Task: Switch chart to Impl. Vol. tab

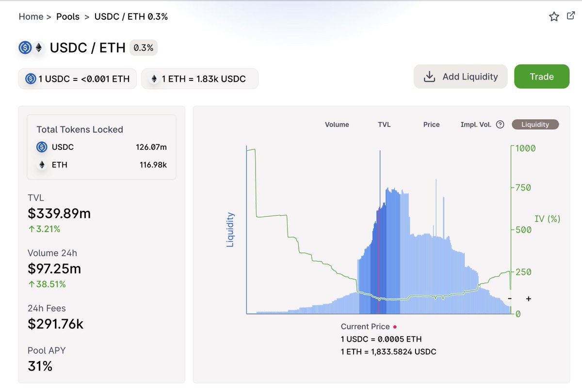Action: pyautogui.click(x=476, y=125)
